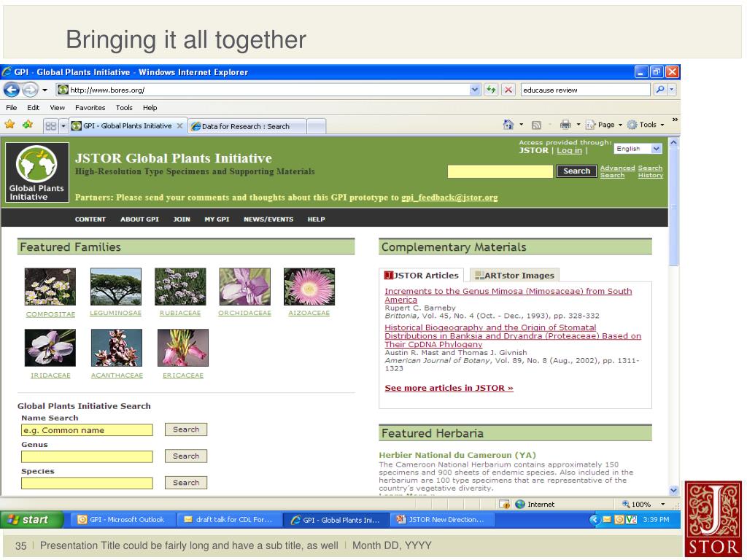Open the AIZOACEAE family link
The height and width of the screenshot is (560, 747).
pyautogui.click(x=309, y=313)
